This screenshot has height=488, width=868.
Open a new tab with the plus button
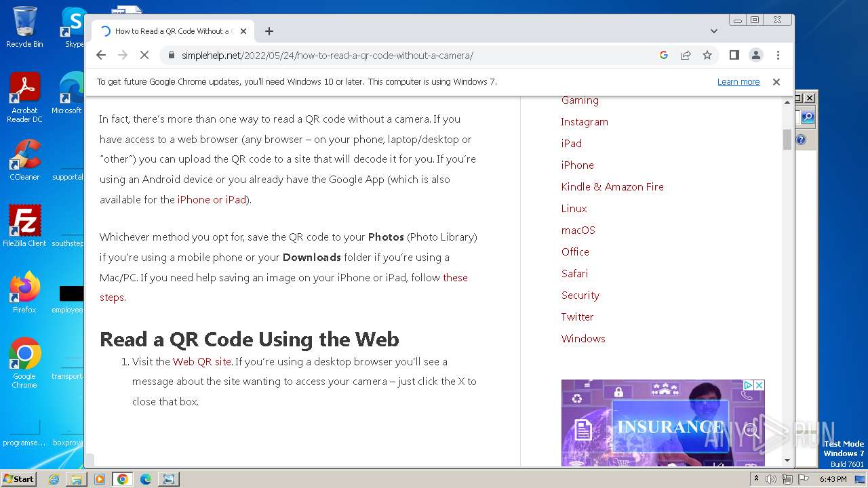[269, 31]
